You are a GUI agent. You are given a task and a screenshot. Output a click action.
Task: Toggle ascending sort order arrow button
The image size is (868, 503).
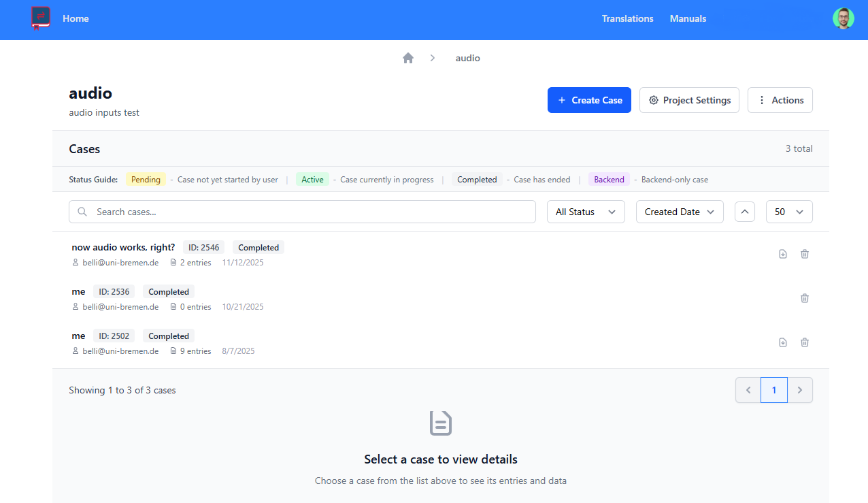[x=745, y=212]
